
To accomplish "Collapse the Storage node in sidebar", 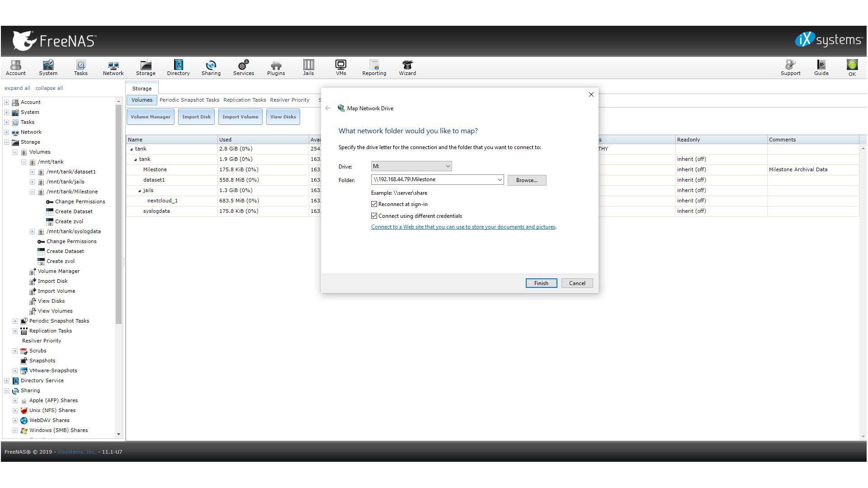I will (7, 142).
